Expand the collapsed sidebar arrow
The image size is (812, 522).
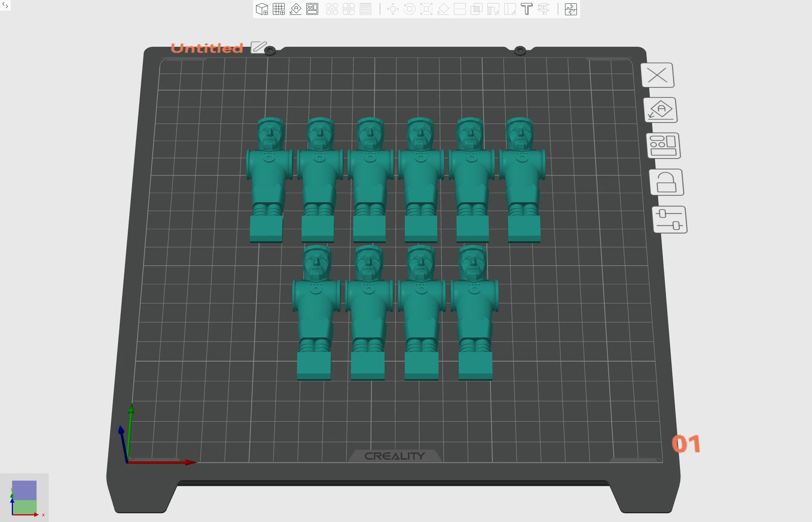5,5
